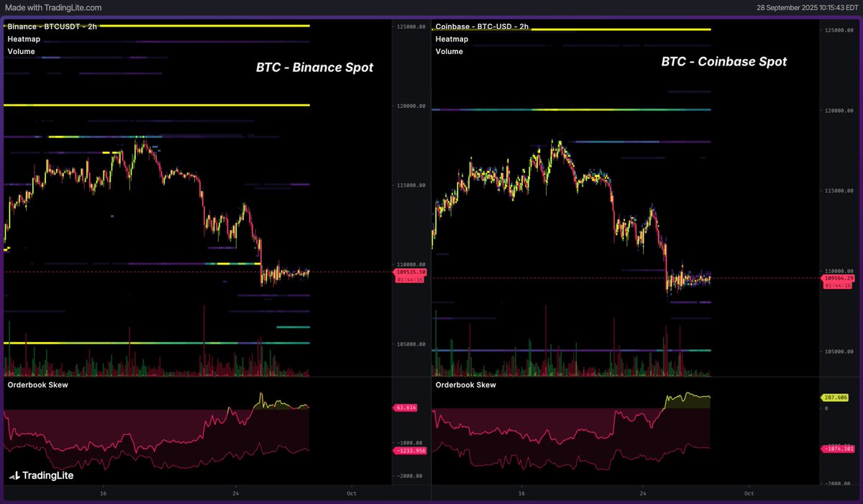Click 115000.00 on the Coinbase price axis
863x504 pixels.
click(x=839, y=191)
